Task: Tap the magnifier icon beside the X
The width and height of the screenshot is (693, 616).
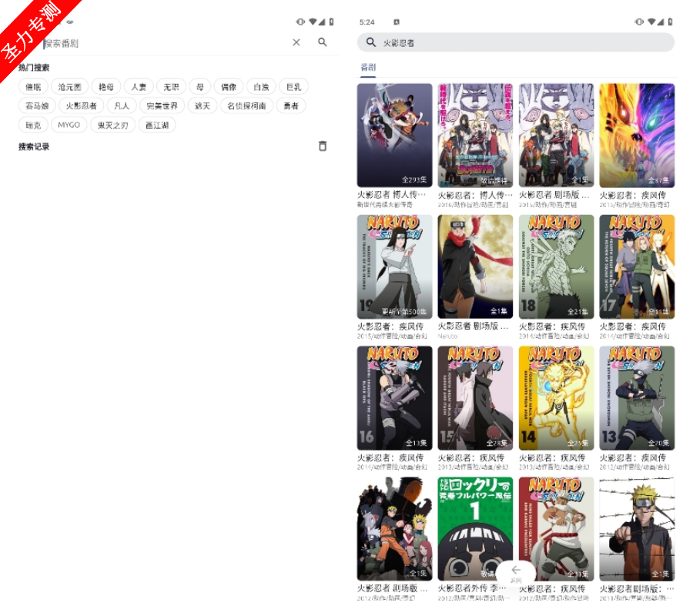Action: tap(322, 42)
